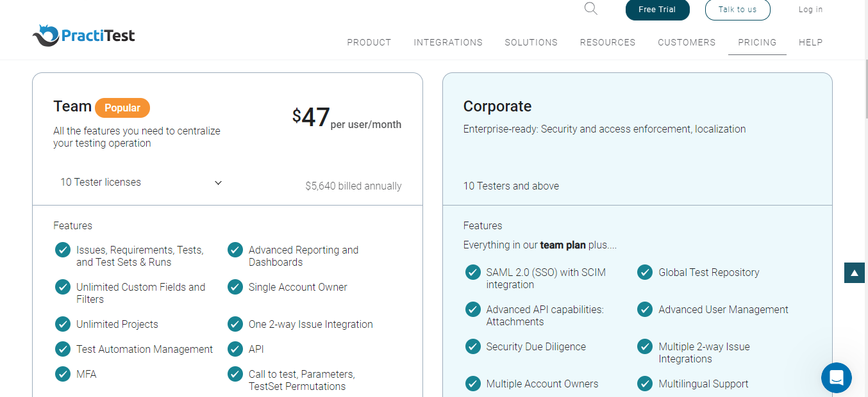Screen dimensions: 868x397
Task: Open the Resources navigation menu
Action: pos(608,42)
